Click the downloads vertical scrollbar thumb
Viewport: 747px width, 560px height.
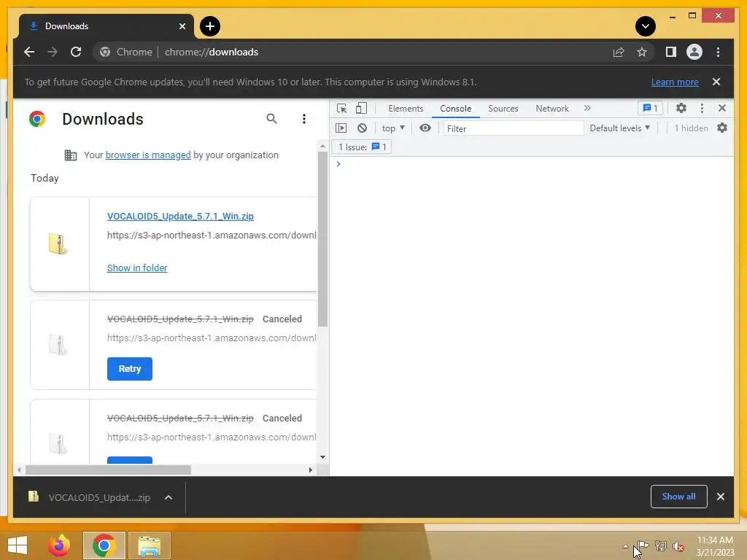tap(322, 239)
